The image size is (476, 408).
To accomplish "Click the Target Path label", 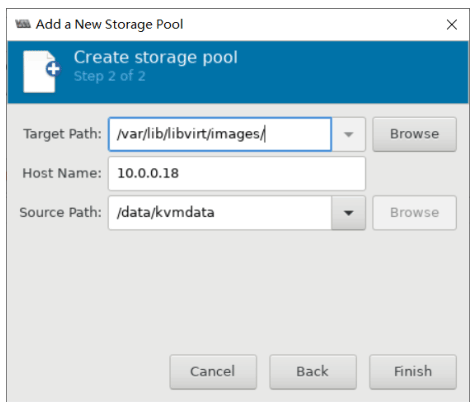I will coord(62,134).
